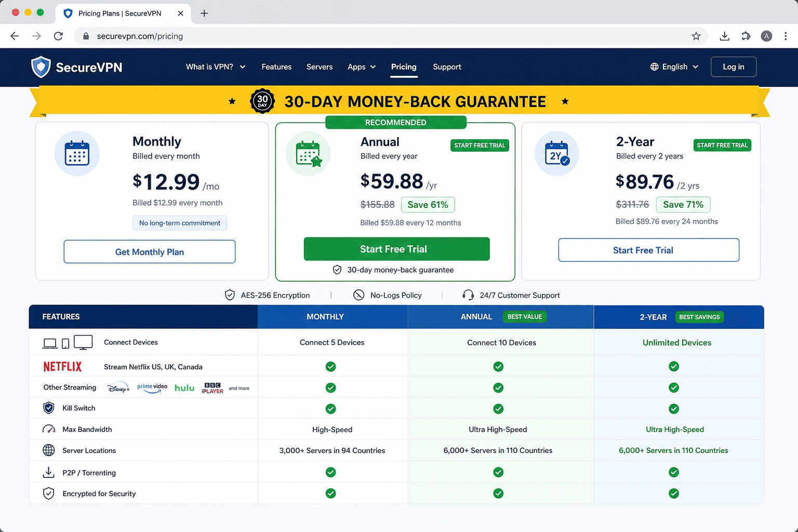The image size is (798, 532).
Task: Click the Prime Video logo
Action: (x=152, y=388)
